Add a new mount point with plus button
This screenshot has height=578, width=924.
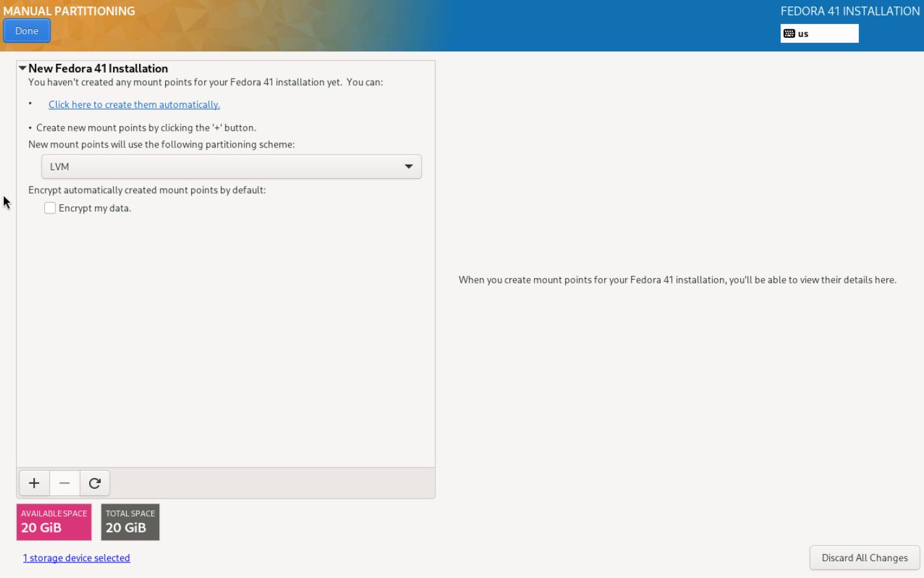pos(34,483)
